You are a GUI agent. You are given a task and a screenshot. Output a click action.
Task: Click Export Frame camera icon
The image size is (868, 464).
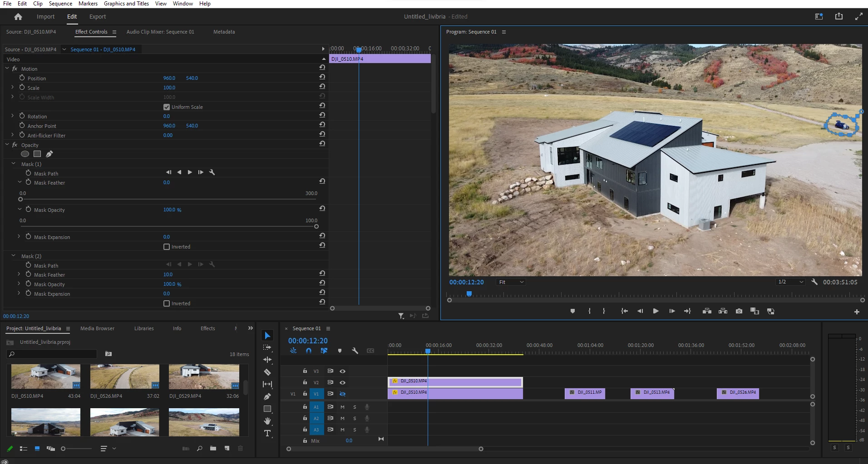739,311
